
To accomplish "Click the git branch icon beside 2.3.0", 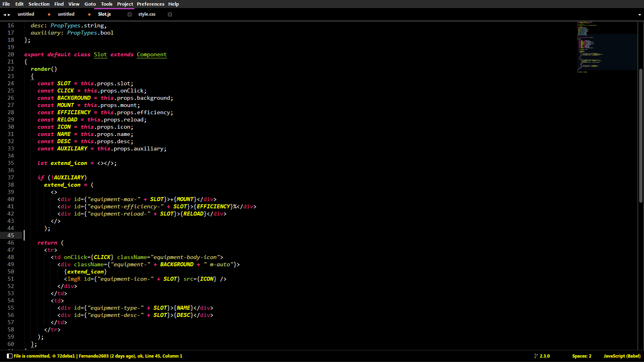I will pos(536,356).
